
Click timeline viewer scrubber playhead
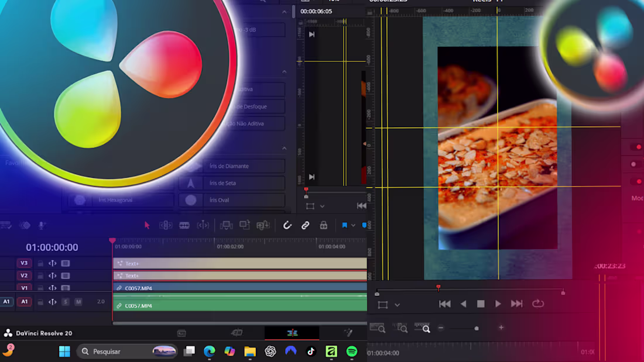click(x=439, y=288)
